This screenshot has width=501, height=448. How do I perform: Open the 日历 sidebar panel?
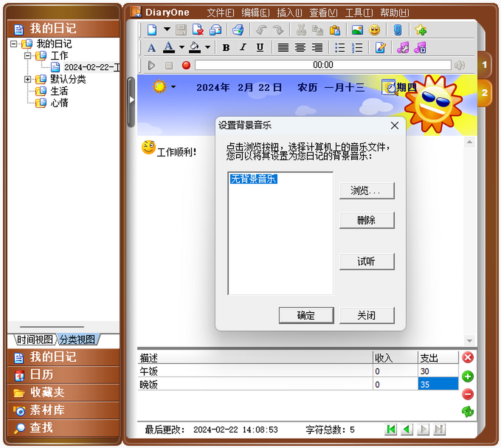pyautogui.click(x=63, y=375)
